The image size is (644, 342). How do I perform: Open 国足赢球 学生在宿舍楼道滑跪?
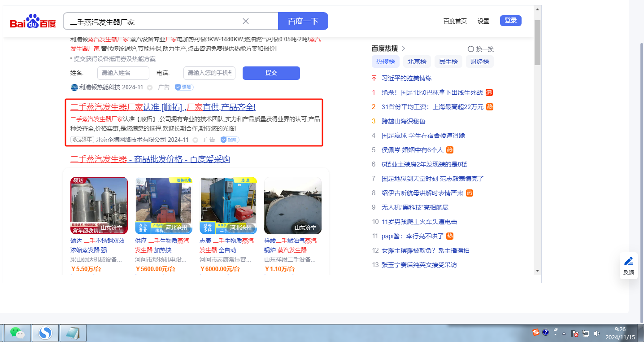(423, 136)
